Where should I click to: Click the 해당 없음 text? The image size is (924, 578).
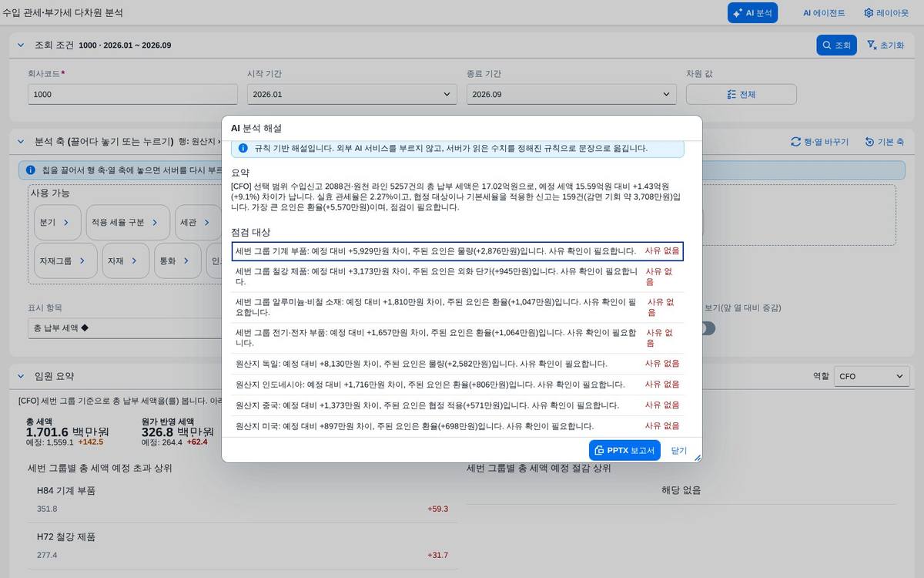tap(681, 490)
